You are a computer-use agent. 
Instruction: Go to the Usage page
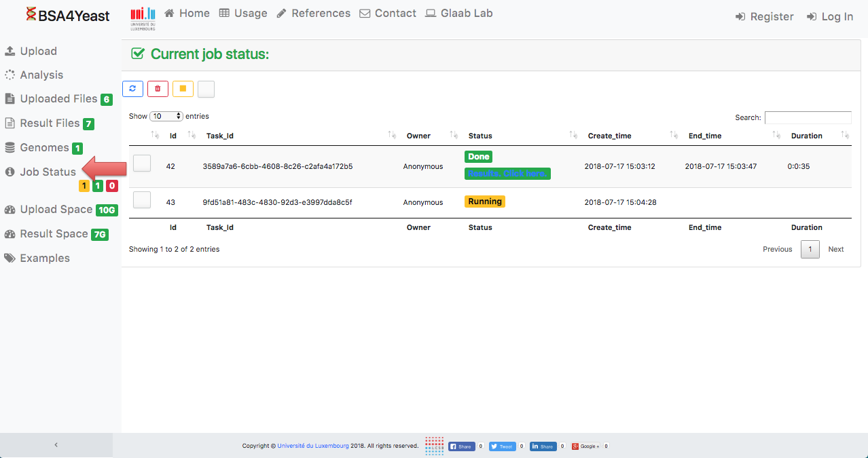pyautogui.click(x=243, y=14)
